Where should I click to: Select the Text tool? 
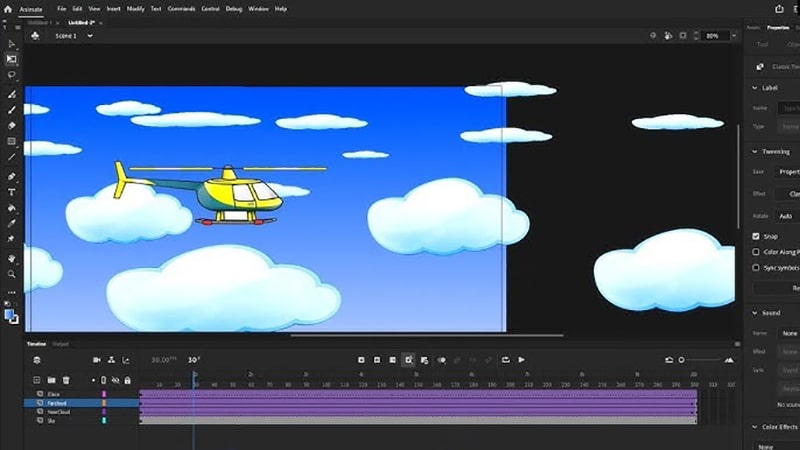tap(11, 192)
